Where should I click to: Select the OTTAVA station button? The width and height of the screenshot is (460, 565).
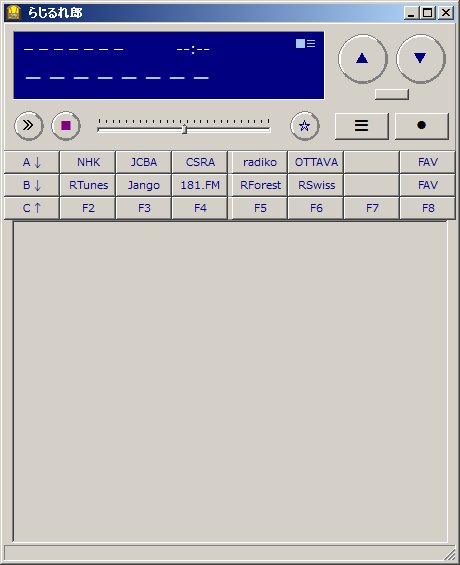(x=316, y=162)
